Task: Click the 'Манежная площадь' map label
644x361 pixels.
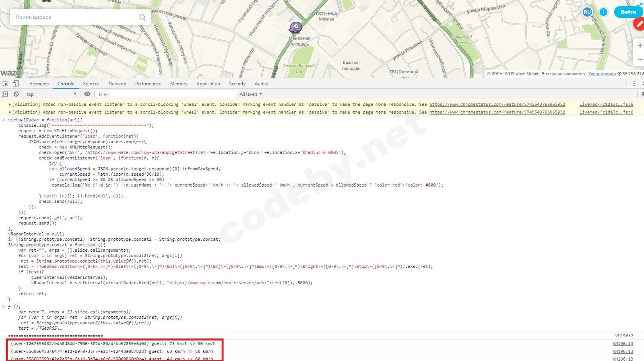Action: [x=299, y=41]
